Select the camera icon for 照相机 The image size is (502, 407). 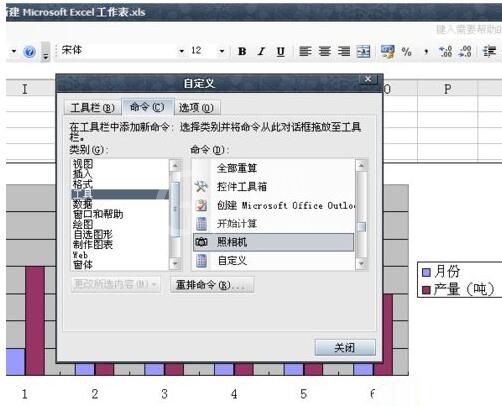201,242
